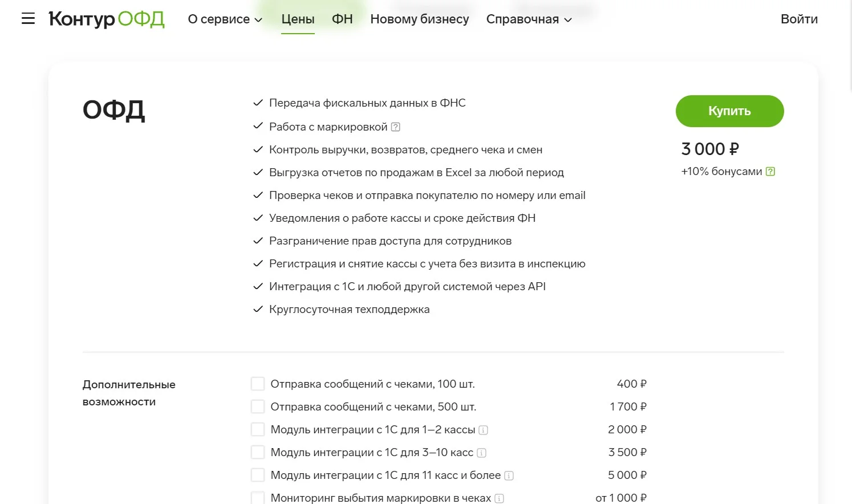Image resolution: width=852 pixels, height=504 pixels.
Task: Open the ФН menu item
Action: 342,19
